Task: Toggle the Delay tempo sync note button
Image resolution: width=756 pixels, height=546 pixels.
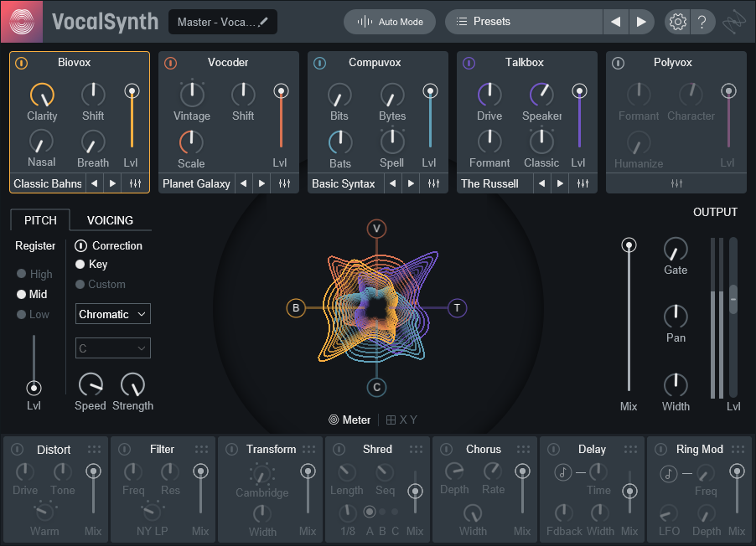Action: pyautogui.click(x=562, y=472)
